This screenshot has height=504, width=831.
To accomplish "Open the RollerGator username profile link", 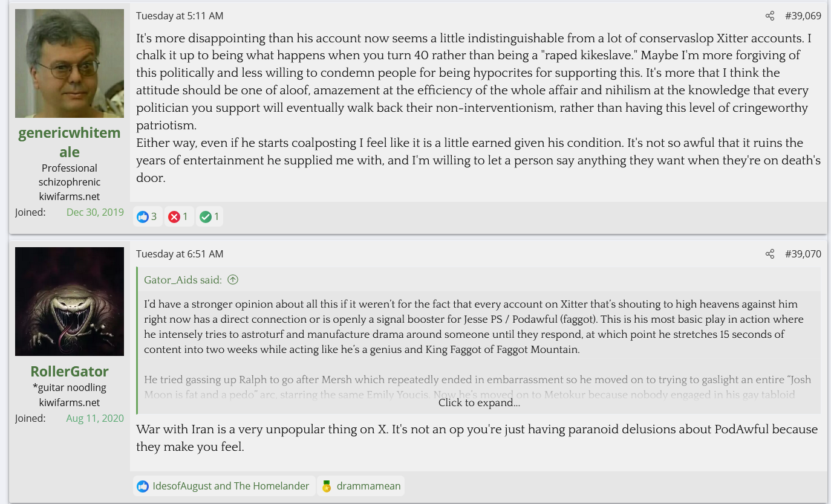I will pos(70,371).
